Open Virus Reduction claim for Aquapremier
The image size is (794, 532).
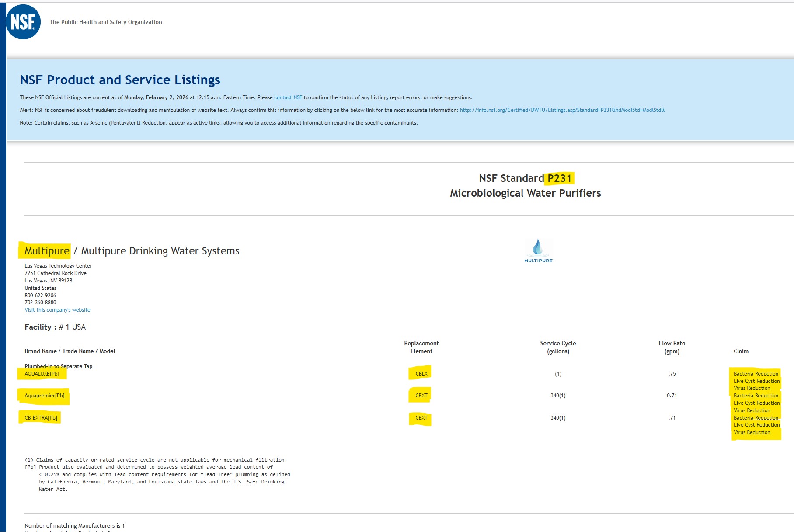point(752,410)
